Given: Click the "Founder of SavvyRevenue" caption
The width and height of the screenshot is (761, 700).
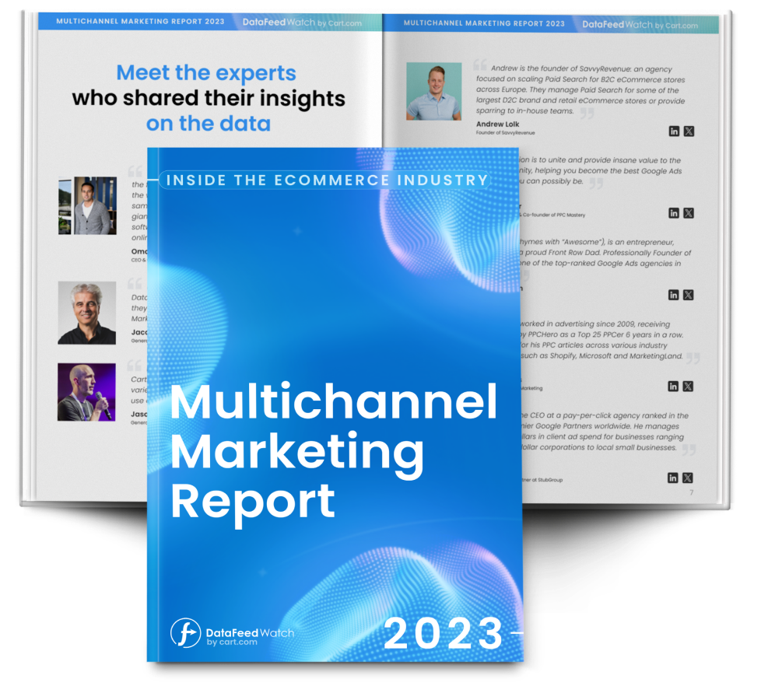Looking at the screenshot, I should coord(505,132).
